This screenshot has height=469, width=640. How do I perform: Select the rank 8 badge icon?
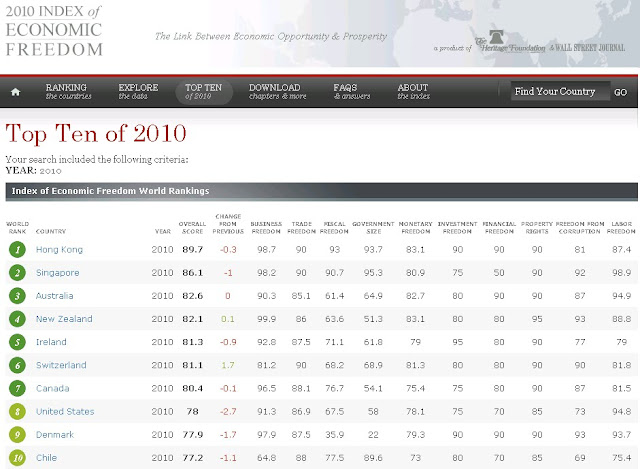coord(17,411)
